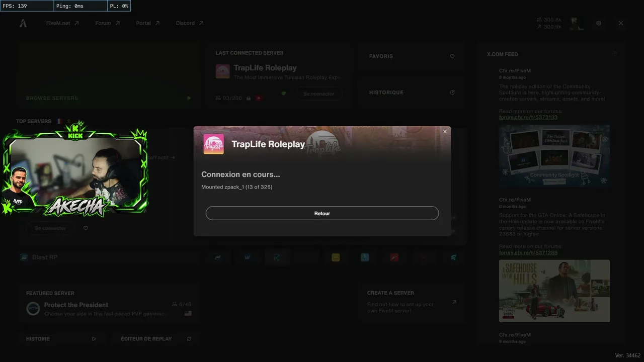Click Se connecter on the top server card
This screenshot has width=644, height=362.
(50, 228)
